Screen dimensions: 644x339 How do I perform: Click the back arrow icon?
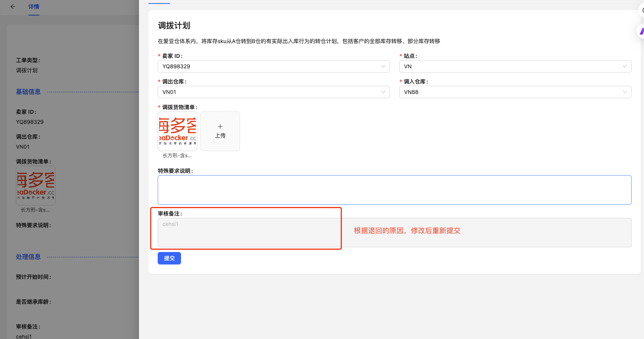(x=13, y=7)
